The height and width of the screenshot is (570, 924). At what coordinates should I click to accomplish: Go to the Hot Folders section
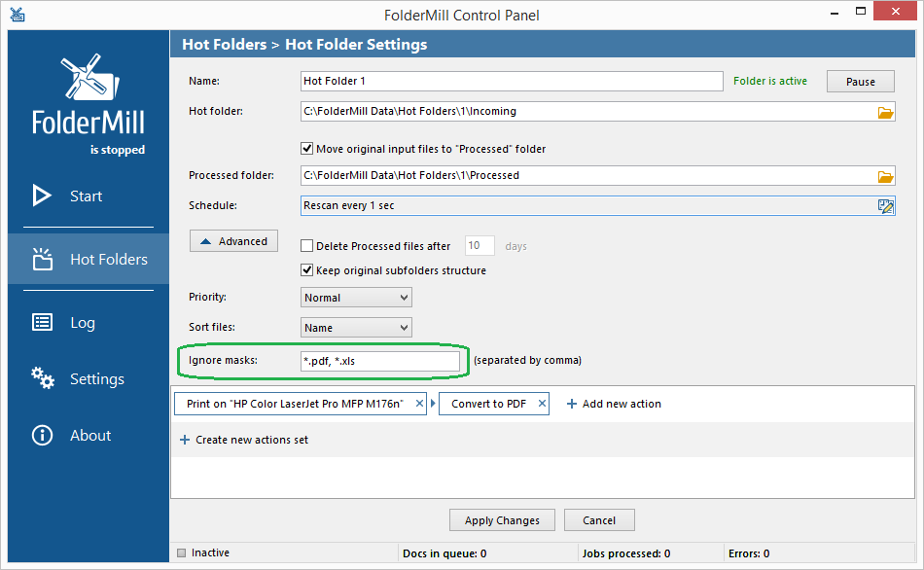pos(89,259)
